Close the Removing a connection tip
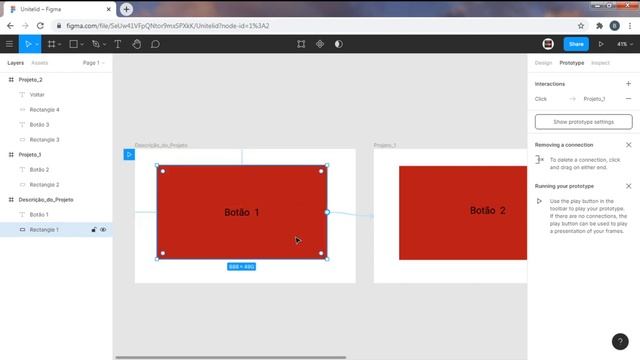The width and height of the screenshot is (640, 360). coord(629,145)
